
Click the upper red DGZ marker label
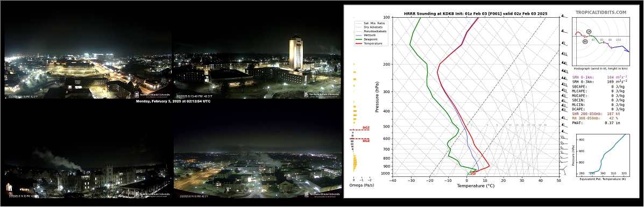[365, 128]
